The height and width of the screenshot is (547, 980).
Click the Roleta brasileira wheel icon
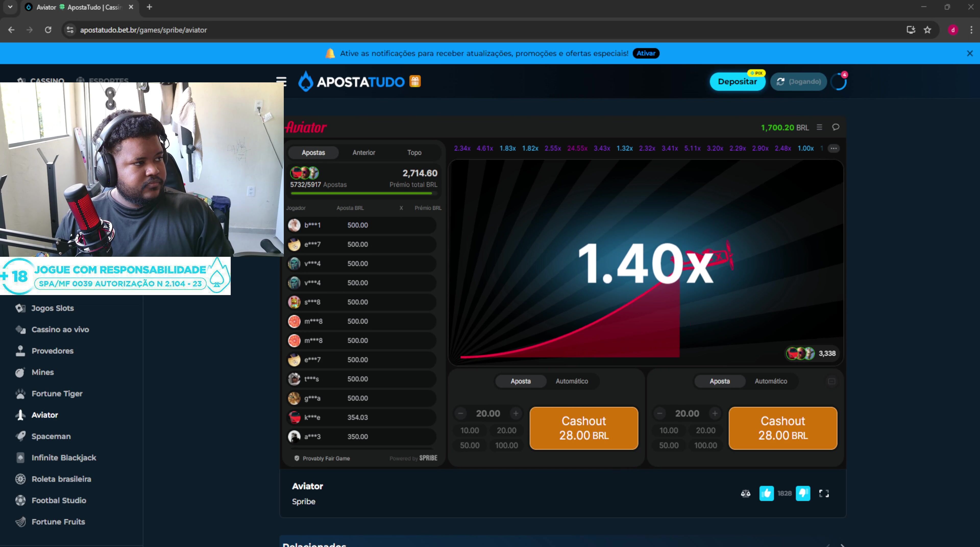(20, 479)
